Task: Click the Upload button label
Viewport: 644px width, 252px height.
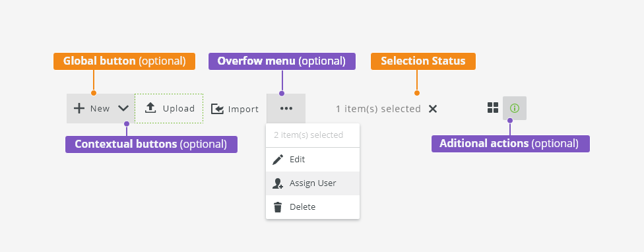Action: coord(179,108)
